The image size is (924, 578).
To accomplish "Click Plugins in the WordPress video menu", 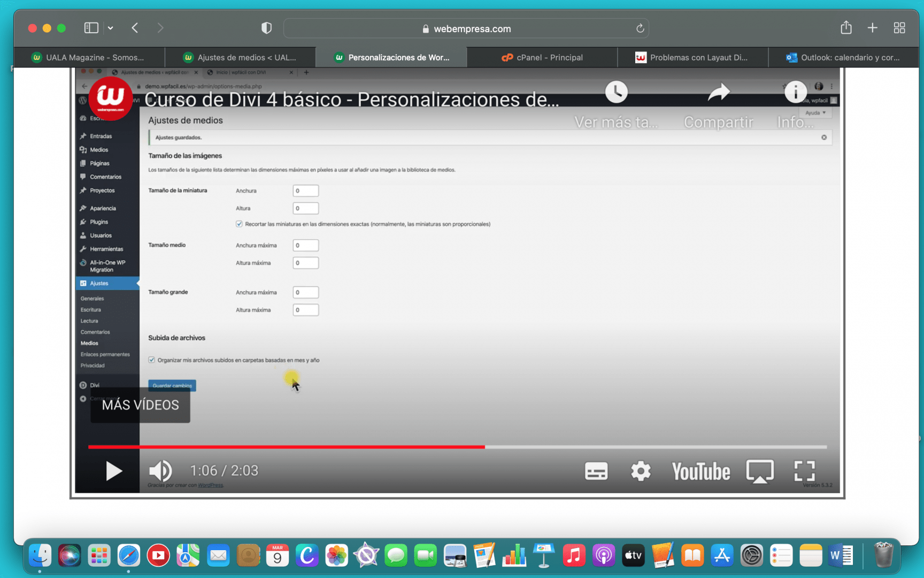I will click(99, 222).
